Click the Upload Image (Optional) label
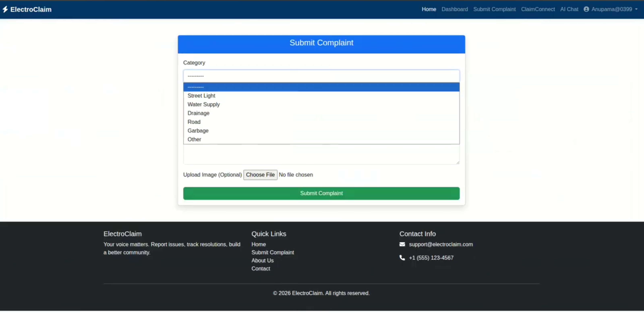This screenshot has width=644, height=313. pyautogui.click(x=212, y=175)
